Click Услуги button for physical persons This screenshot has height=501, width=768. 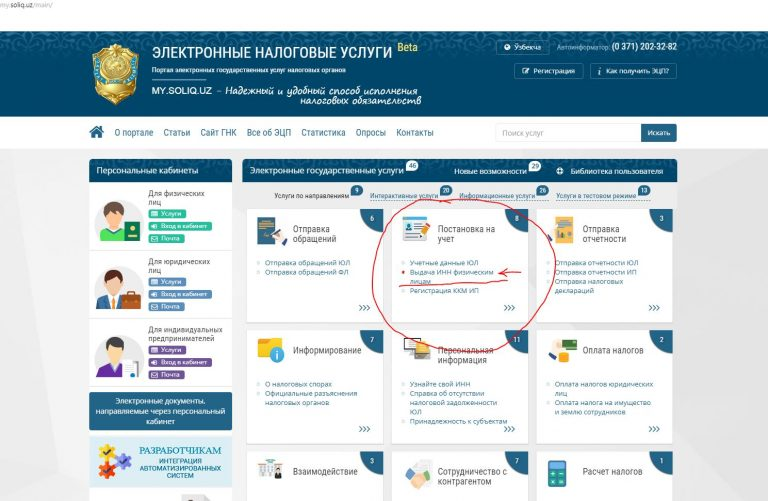(167, 214)
